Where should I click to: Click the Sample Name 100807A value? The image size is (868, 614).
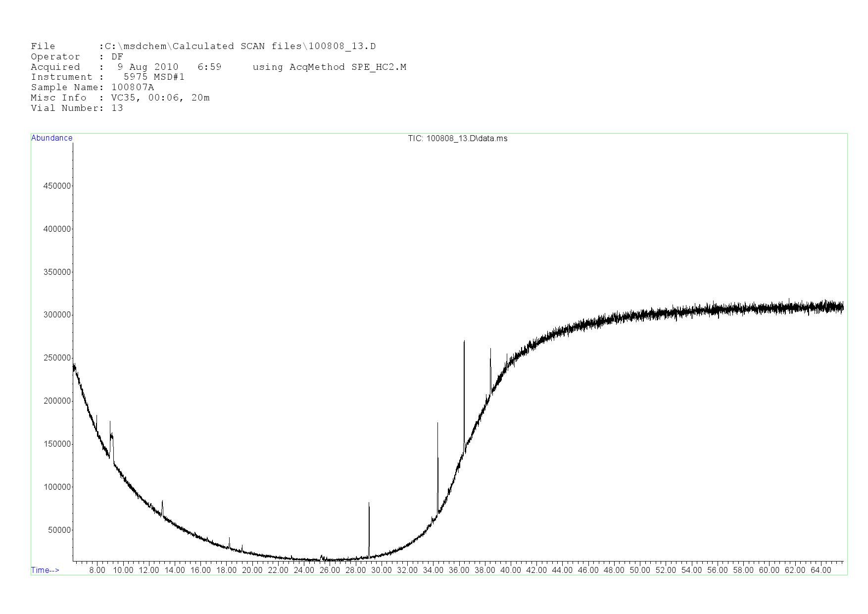point(133,88)
